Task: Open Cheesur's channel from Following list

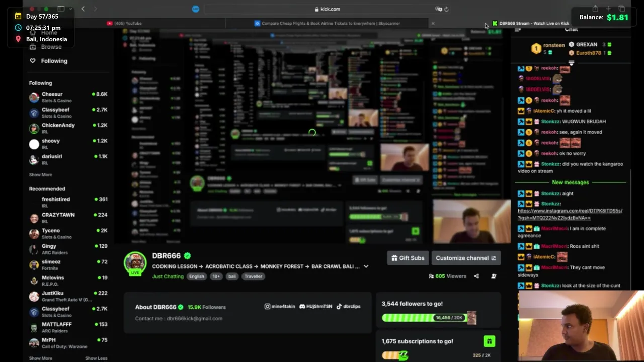Action: point(68,97)
